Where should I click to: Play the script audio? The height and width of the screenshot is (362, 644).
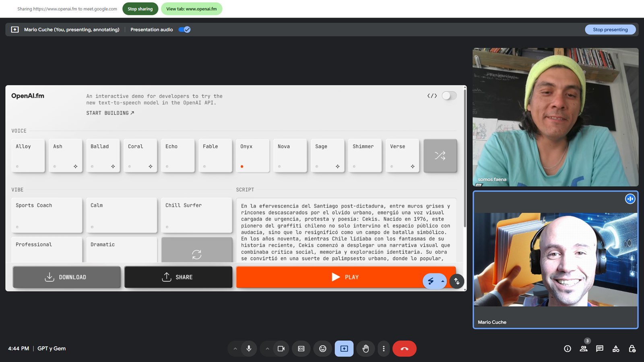346,277
